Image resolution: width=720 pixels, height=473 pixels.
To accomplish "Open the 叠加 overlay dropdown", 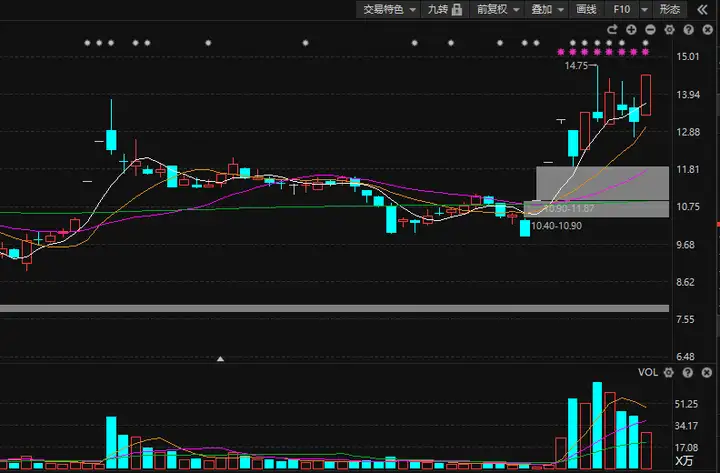I will 547,9.
